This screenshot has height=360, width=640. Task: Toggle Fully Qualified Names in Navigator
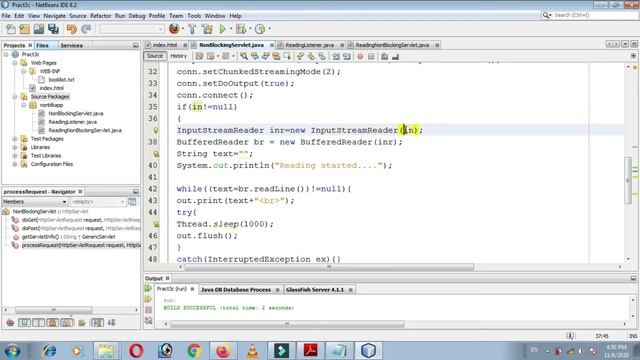(82, 323)
